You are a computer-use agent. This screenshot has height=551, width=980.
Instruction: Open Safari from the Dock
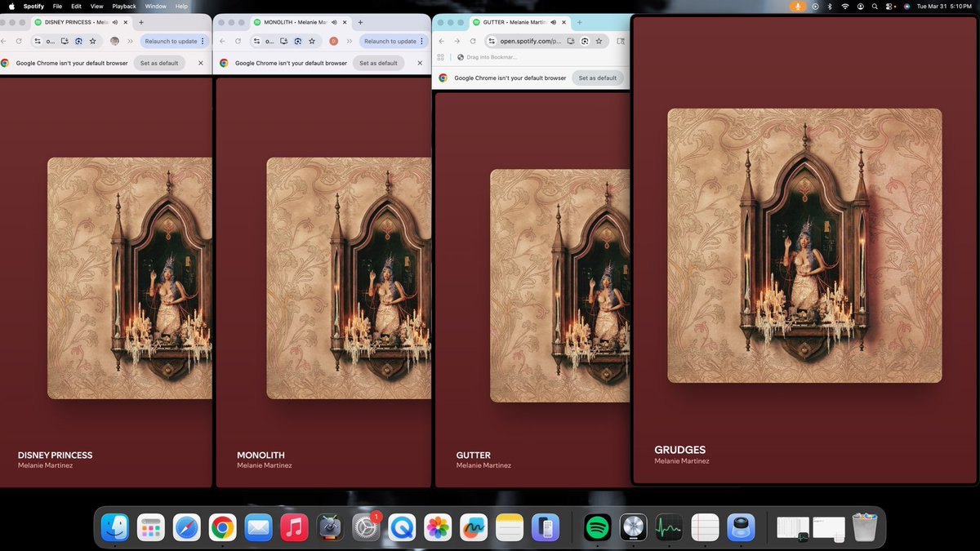tap(186, 527)
